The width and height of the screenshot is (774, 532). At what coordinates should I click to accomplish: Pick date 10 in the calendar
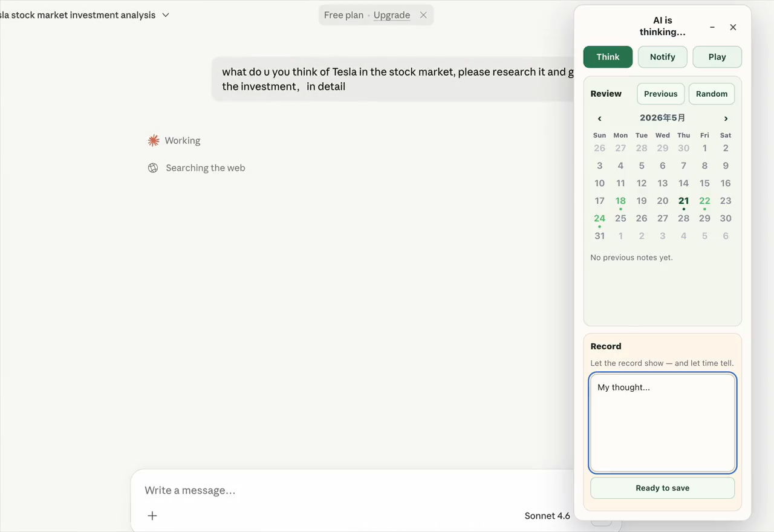coord(599,183)
